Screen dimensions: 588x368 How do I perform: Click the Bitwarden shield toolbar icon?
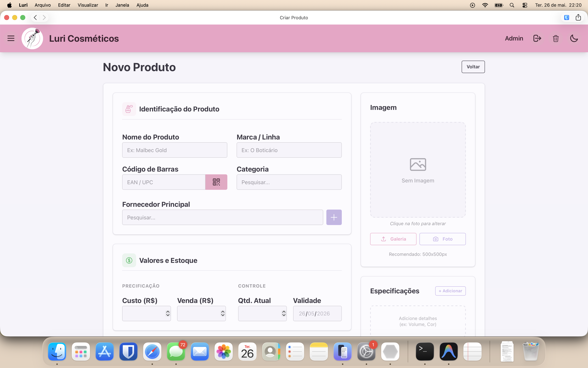coord(567,18)
